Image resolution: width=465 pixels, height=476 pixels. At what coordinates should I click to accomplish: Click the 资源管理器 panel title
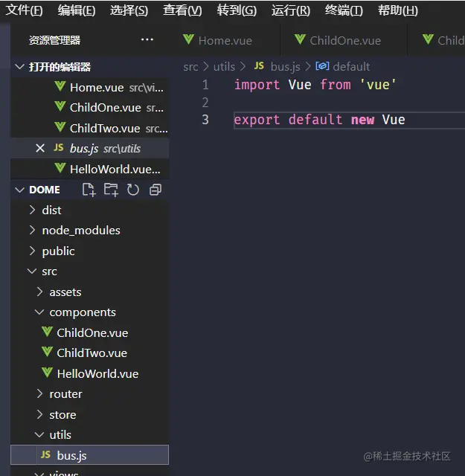tap(54, 40)
